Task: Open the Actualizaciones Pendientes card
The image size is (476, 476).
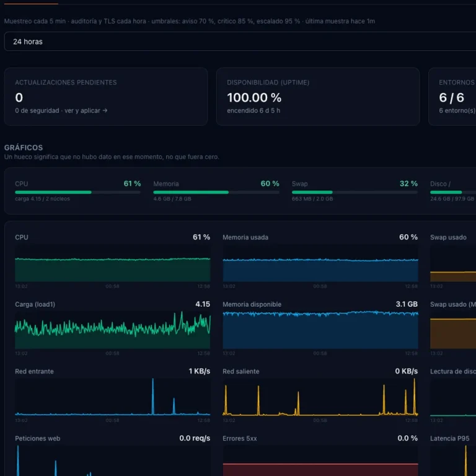Action: tap(106, 97)
